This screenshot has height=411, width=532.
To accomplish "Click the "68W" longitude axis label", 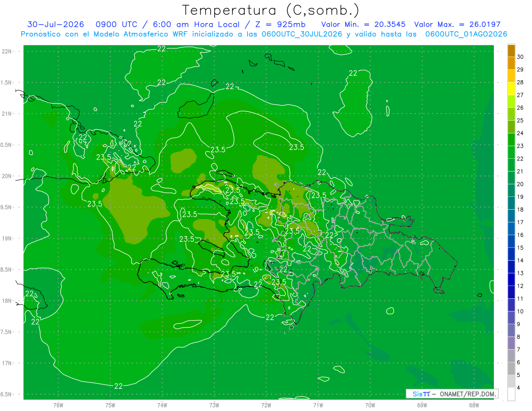I will (x=474, y=405).
